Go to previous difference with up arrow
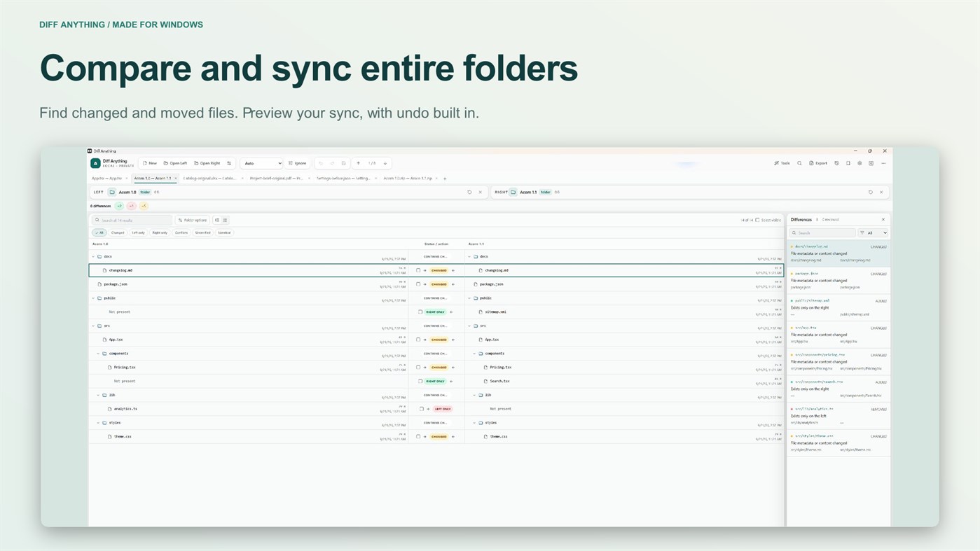The width and height of the screenshot is (980, 551). click(x=359, y=163)
